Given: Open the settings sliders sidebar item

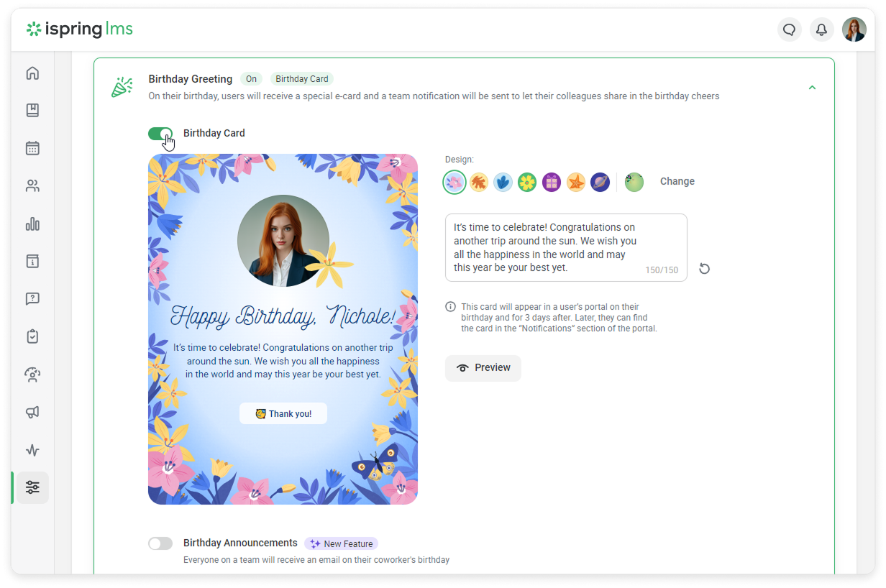Looking at the screenshot, I should click(32, 487).
